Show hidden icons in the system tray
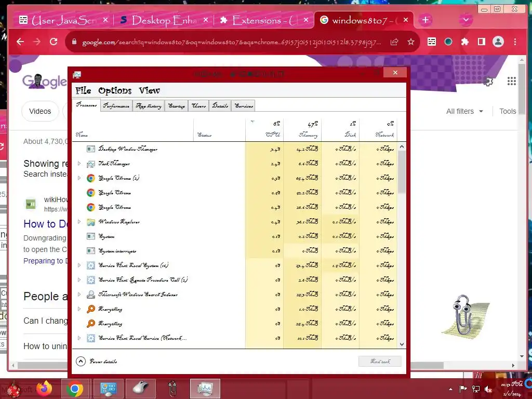This screenshot has width=532, height=399. 450,389
